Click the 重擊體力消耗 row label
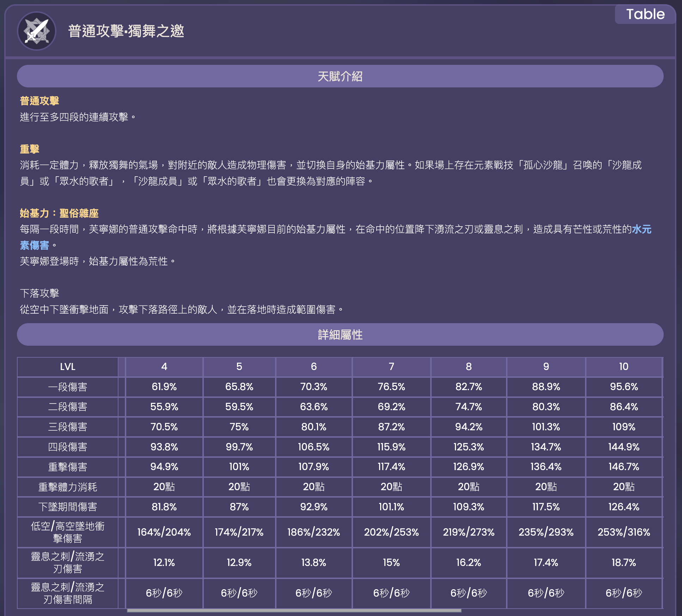Viewport: 682px width, 616px height. pos(68,487)
